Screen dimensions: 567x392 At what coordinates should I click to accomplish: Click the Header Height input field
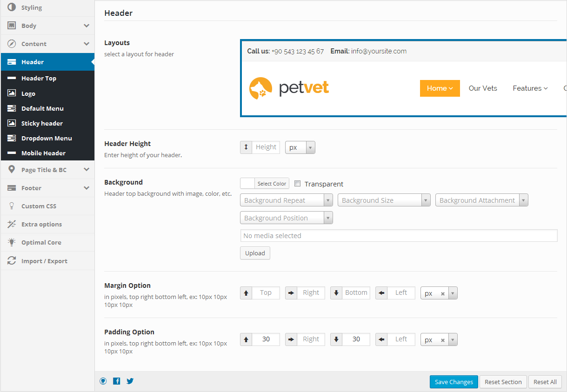pyautogui.click(x=266, y=147)
